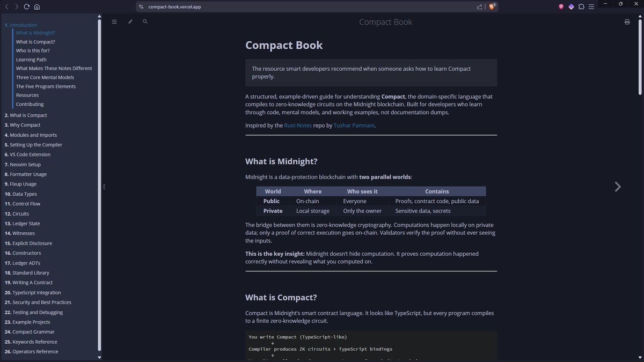
Task: Open chapter 5. Setting Up the Compiler
Action: click(33, 145)
